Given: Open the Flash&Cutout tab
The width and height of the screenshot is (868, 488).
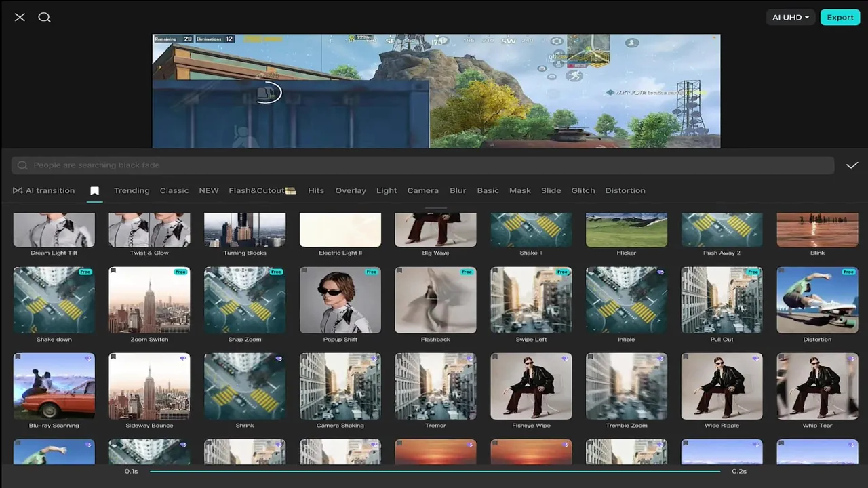Looking at the screenshot, I should pos(262,190).
